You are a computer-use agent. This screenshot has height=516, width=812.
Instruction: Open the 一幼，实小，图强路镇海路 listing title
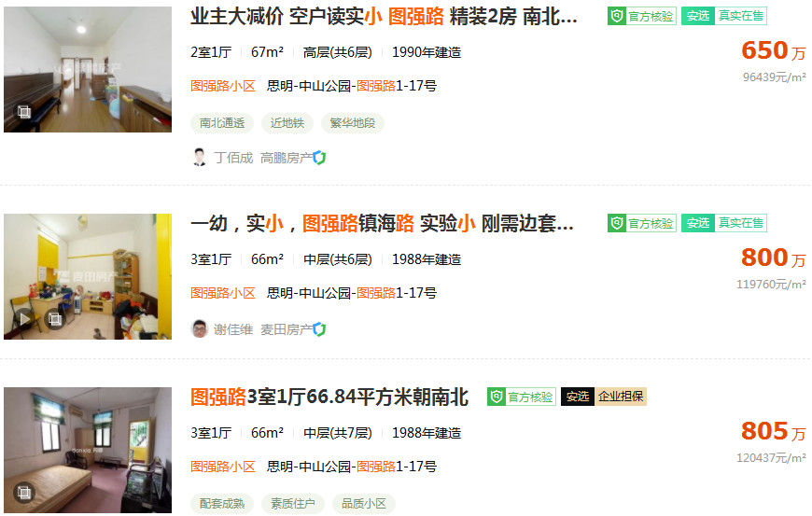pyautogui.click(x=382, y=224)
